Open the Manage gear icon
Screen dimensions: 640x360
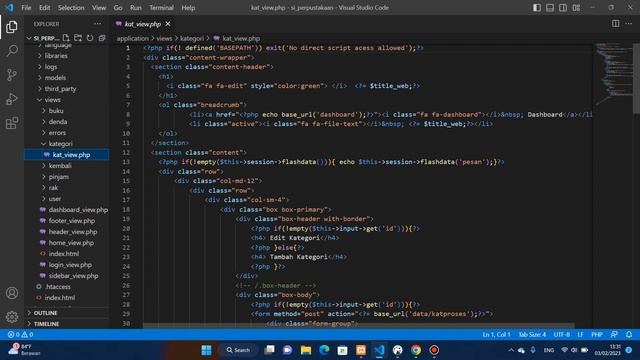point(12,316)
